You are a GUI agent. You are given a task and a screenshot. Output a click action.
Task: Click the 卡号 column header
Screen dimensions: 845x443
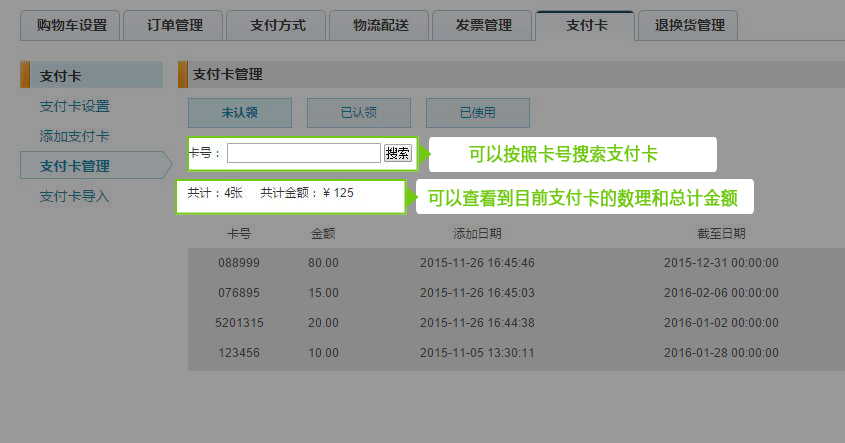tap(239, 233)
